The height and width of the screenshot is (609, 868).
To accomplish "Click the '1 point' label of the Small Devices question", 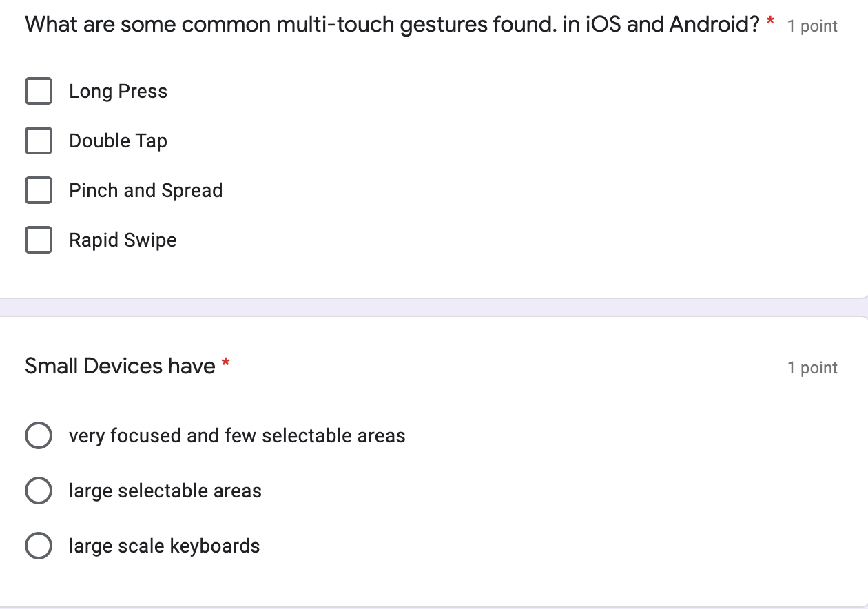I will 813,367.
